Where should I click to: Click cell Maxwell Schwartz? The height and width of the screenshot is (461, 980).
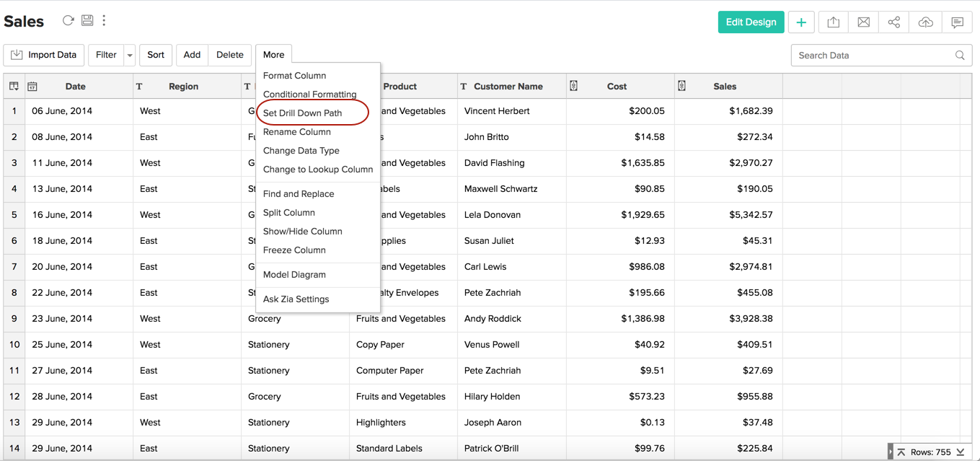[x=512, y=189]
